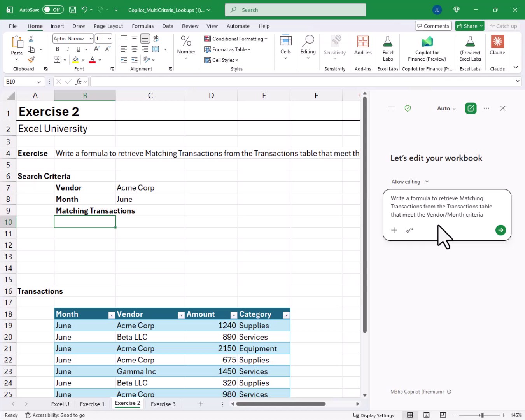Viewport: 525px width, 420px height.
Task: Open the File menu
Action: click(x=13, y=26)
